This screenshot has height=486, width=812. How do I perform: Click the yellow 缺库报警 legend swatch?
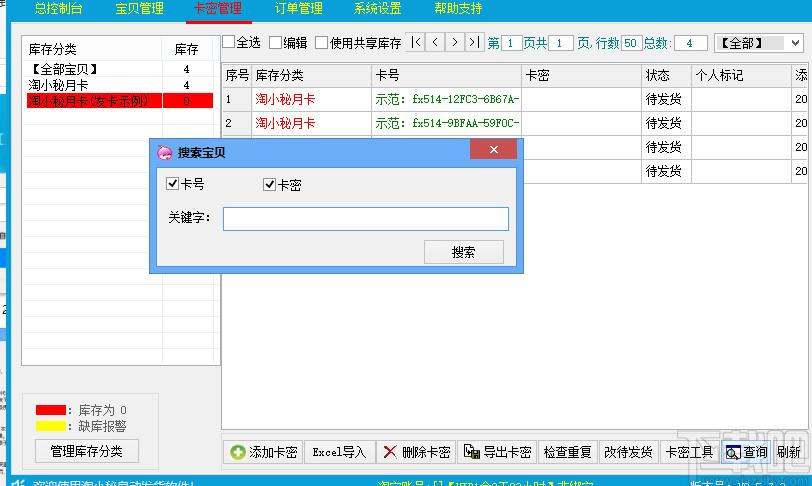[x=51, y=426]
